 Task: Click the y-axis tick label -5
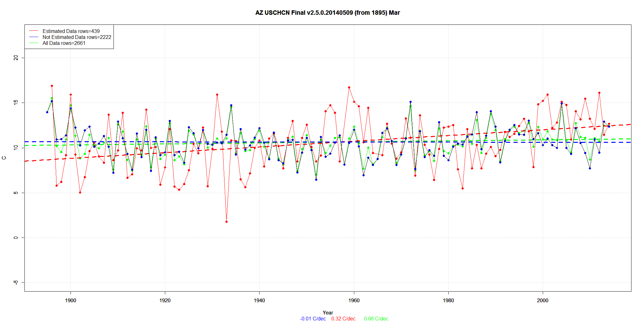16,282
